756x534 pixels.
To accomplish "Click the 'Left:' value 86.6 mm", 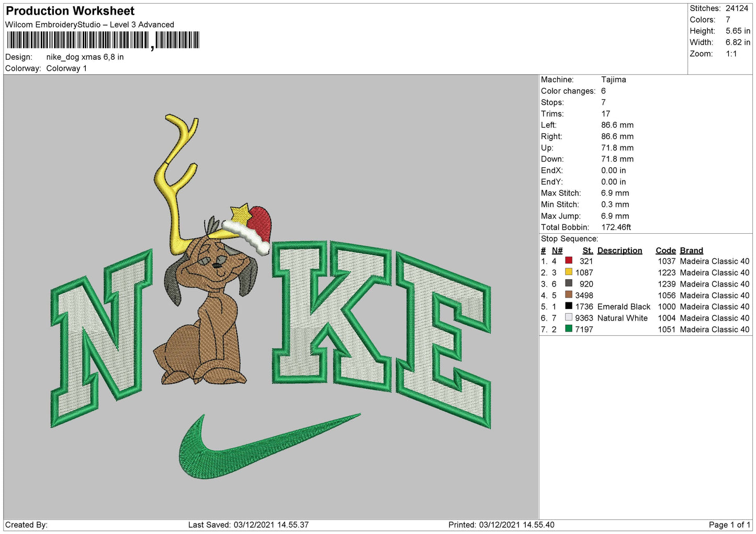I will (x=617, y=125).
